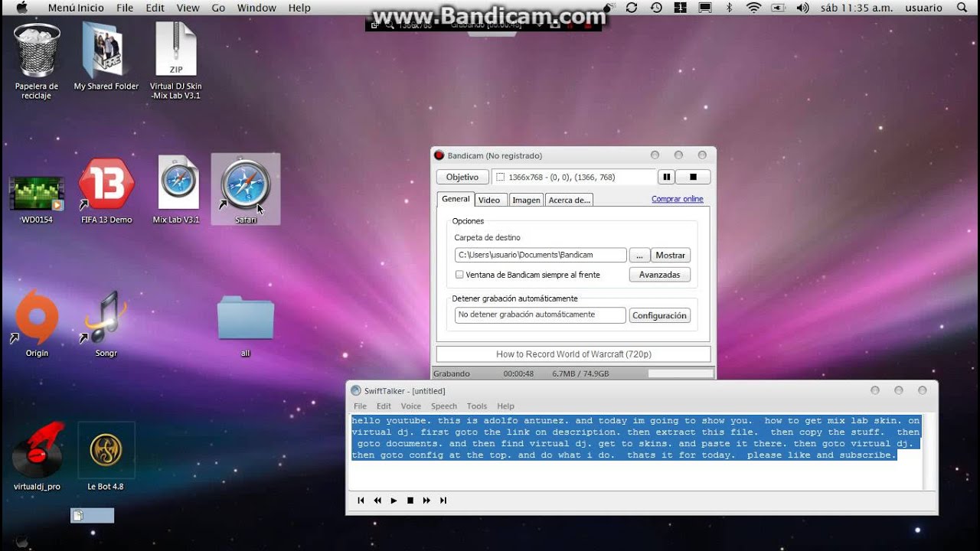Image resolution: width=980 pixels, height=551 pixels.
Task: Rewind speech in SwiftTalker
Action: tap(377, 500)
